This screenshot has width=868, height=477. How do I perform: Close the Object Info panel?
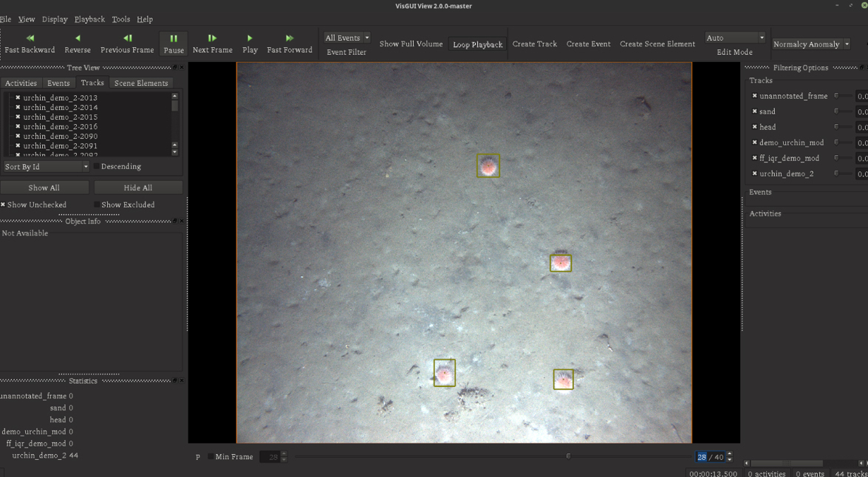point(182,222)
